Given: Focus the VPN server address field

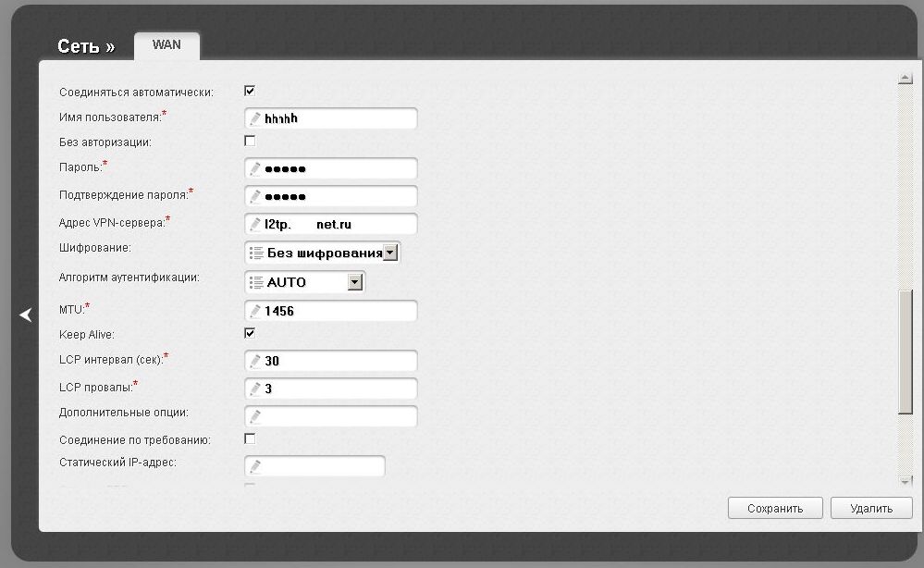Looking at the screenshot, I should coord(330,225).
